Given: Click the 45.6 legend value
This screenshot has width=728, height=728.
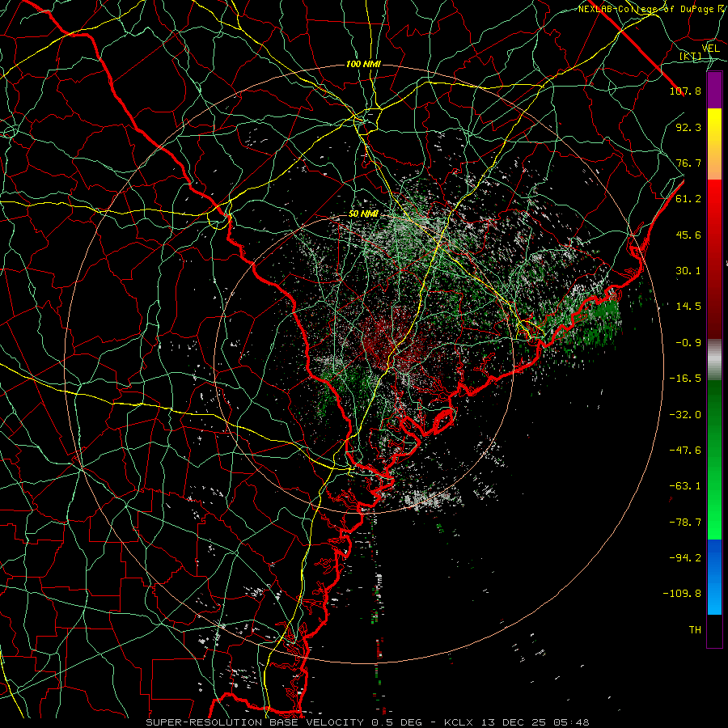Looking at the screenshot, I should point(688,235).
